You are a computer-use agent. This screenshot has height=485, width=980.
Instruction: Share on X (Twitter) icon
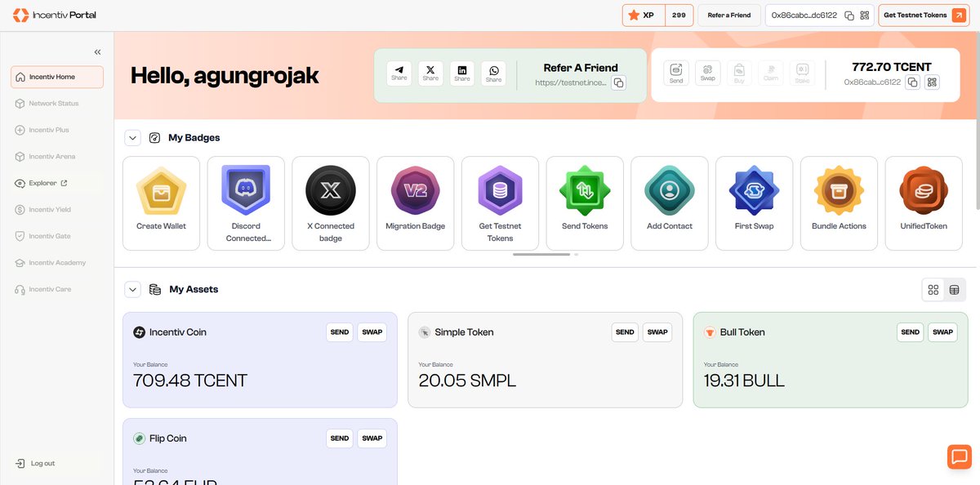(x=431, y=73)
